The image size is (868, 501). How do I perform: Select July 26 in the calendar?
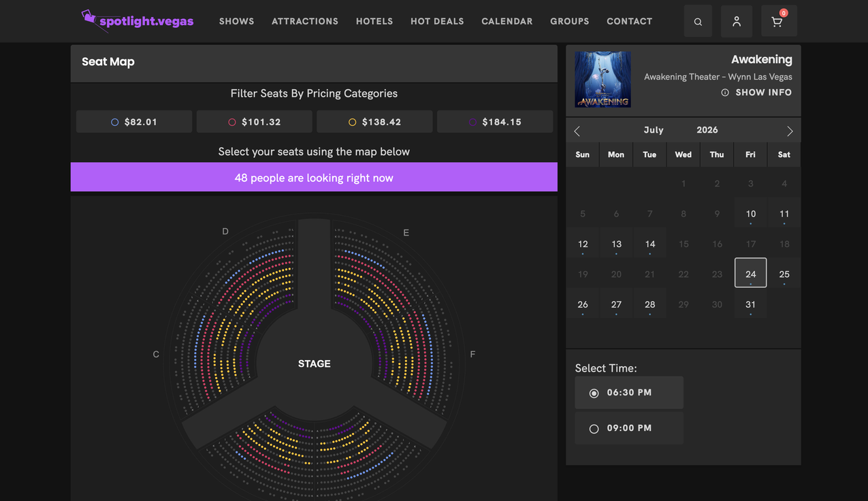coord(583,304)
